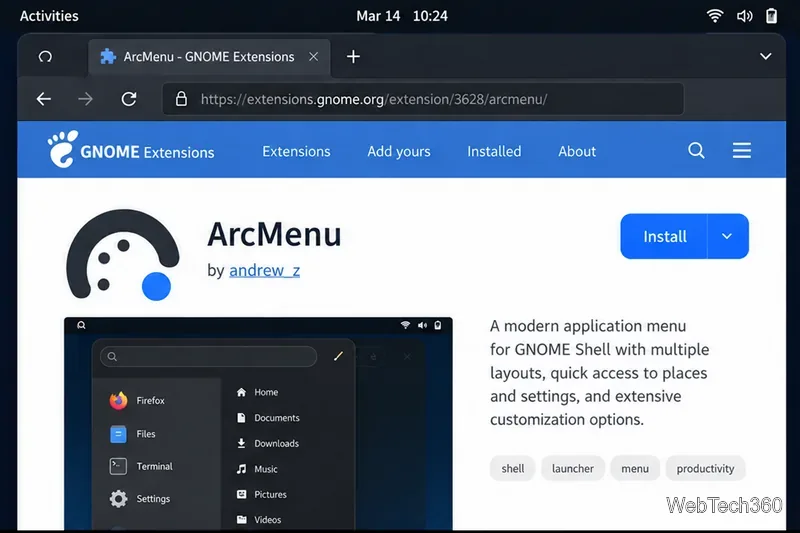Viewport: 800px width, 533px height.
Task: Go back with the back arrow
Action: pyautogui.click(x=44, y=99)
